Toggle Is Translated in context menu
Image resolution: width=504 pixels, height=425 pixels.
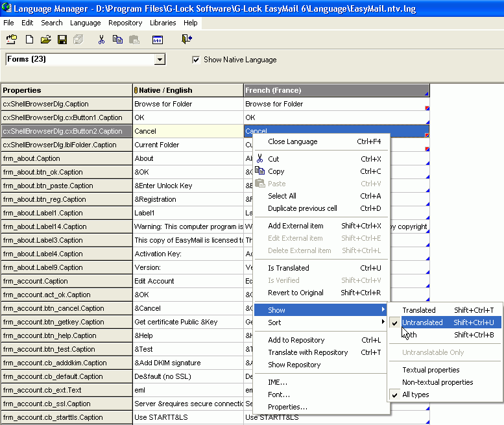[x=321, y=268]
